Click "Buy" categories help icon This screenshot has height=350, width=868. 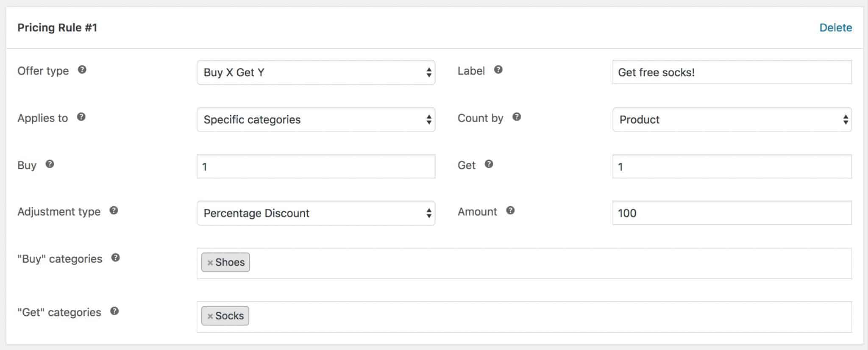116,258
